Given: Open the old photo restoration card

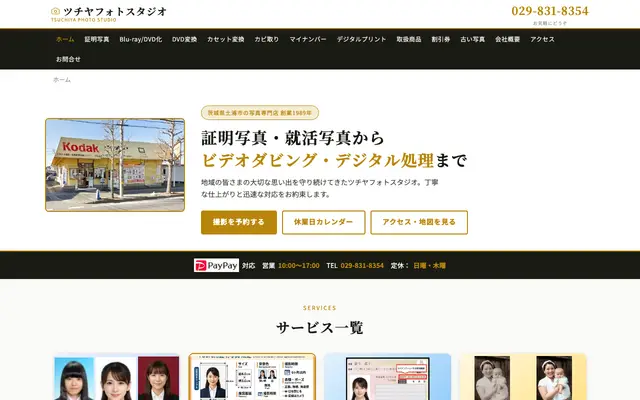Looking at the screenshot, I should pos(523,377).
